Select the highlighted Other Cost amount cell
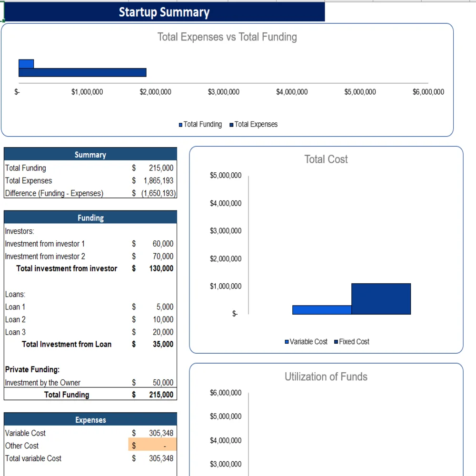476x476 pixels. [152, 446]
